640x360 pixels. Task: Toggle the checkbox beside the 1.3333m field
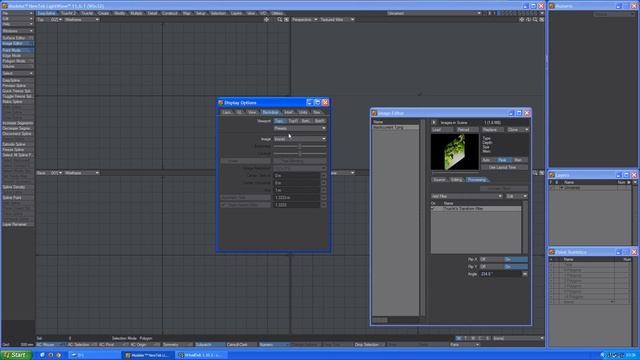click(x=324, y=198)
